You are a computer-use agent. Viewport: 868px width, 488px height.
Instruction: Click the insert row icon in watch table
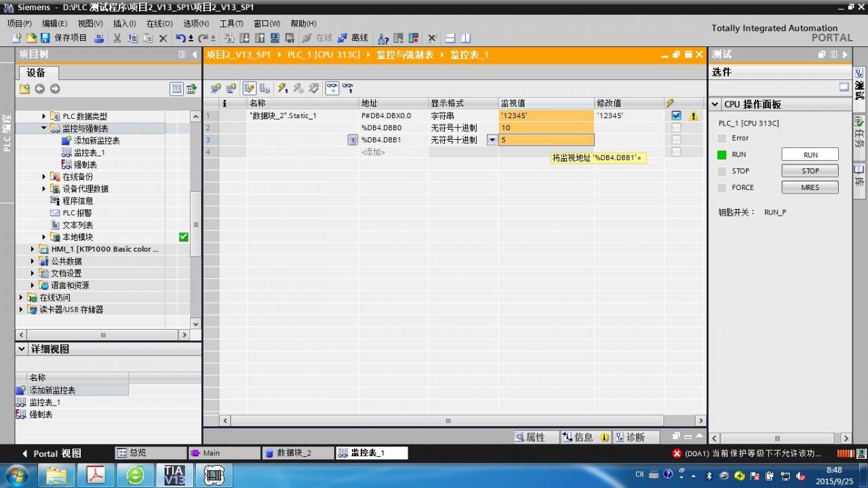(x=216, y=88)
